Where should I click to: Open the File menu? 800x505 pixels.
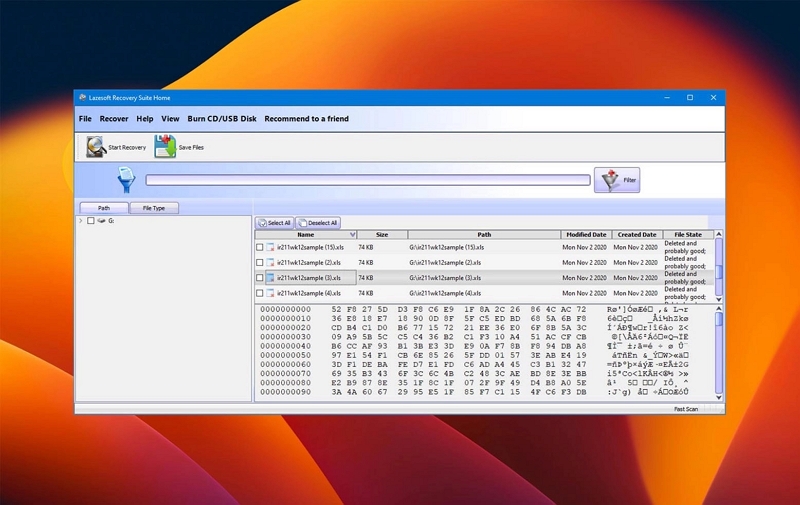[85, 119]
